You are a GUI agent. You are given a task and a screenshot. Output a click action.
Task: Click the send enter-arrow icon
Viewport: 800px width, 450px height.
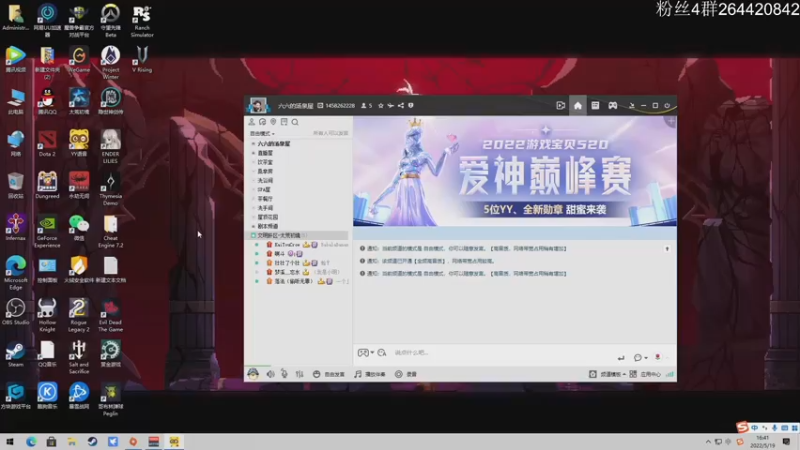click(620, 358)
